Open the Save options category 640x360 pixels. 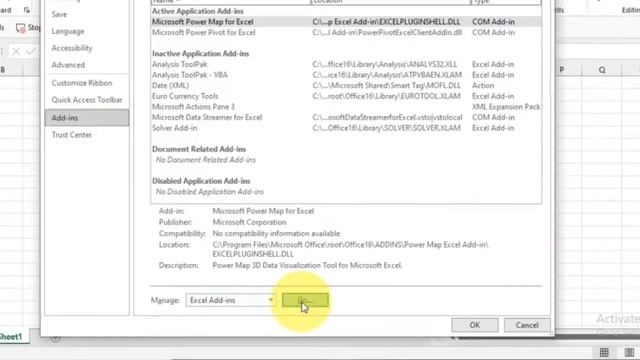click(x=59, y=14)
